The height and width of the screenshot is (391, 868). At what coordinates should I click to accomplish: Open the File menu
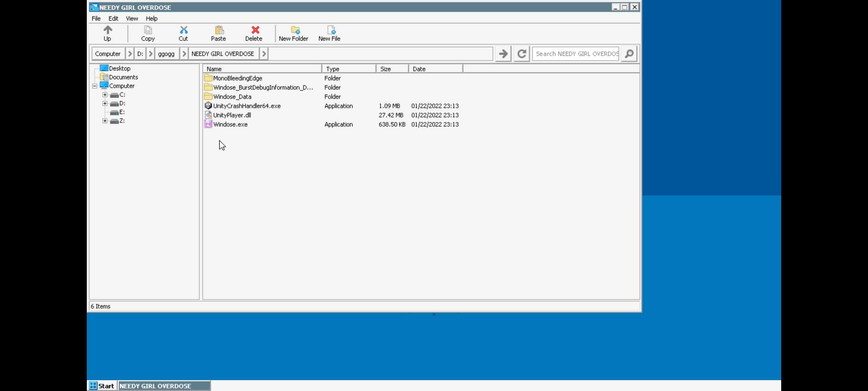coord(96,18)
